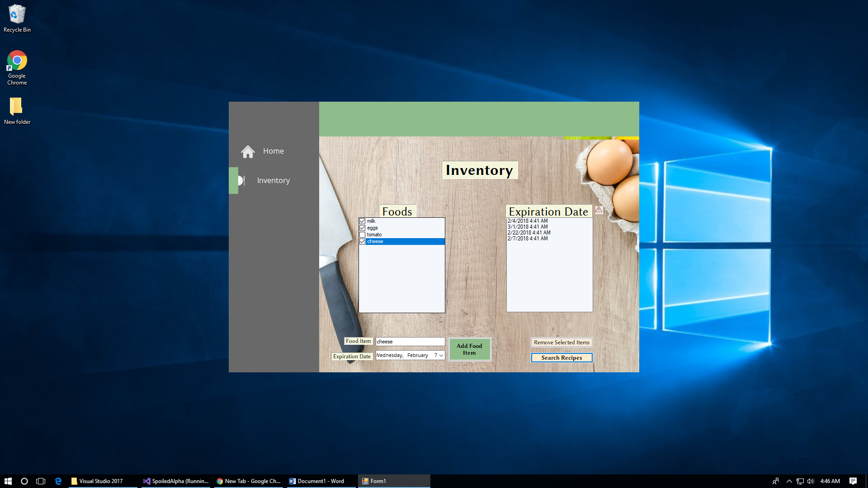The image size is (868, 488).
Task: Switch to the Home sidebar tab
Action: point(273,151)
